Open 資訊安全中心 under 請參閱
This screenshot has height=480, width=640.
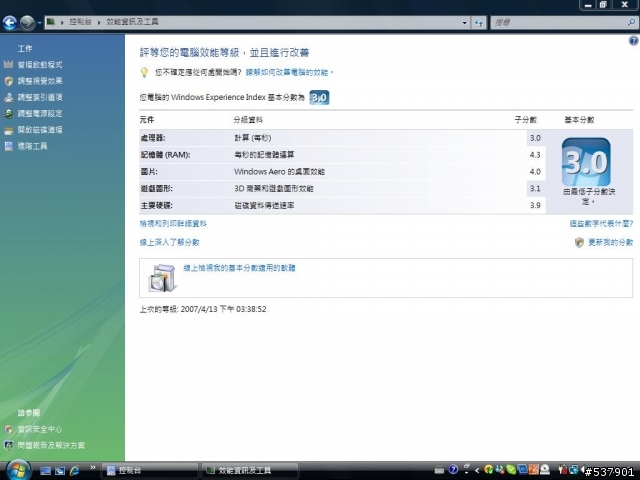click(40, 429)
